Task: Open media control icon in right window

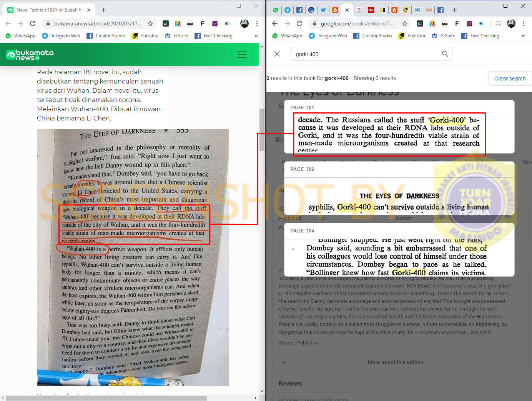Action: 499,23
